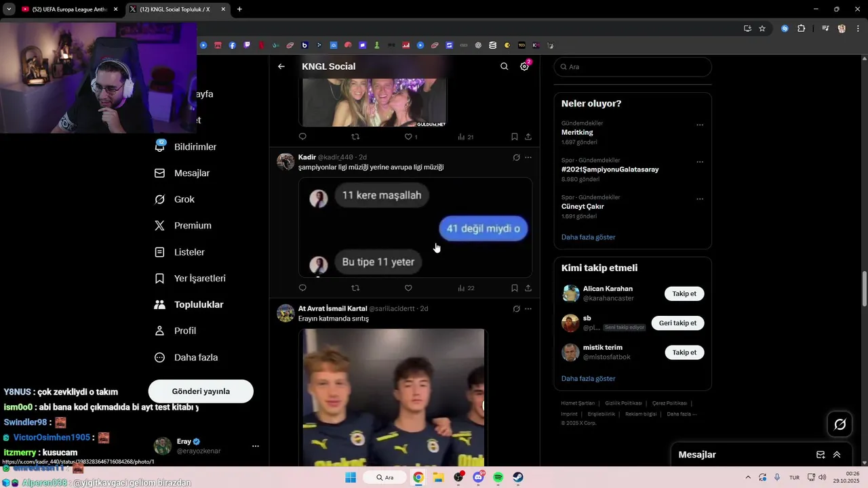Open community settings gear with badge
This screenshot has height=488, width=868.
click(525, 66)
